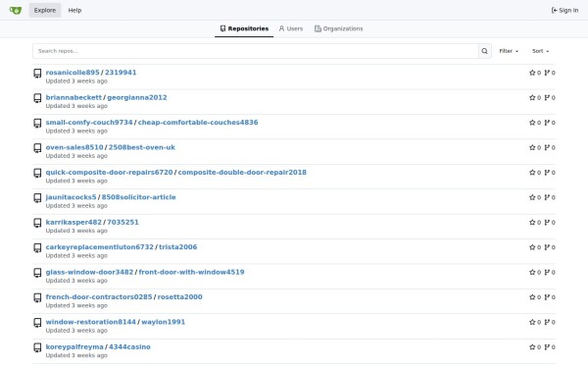588x368 pixels.
Task: Click the Sign In link
Action: point(564,10)
